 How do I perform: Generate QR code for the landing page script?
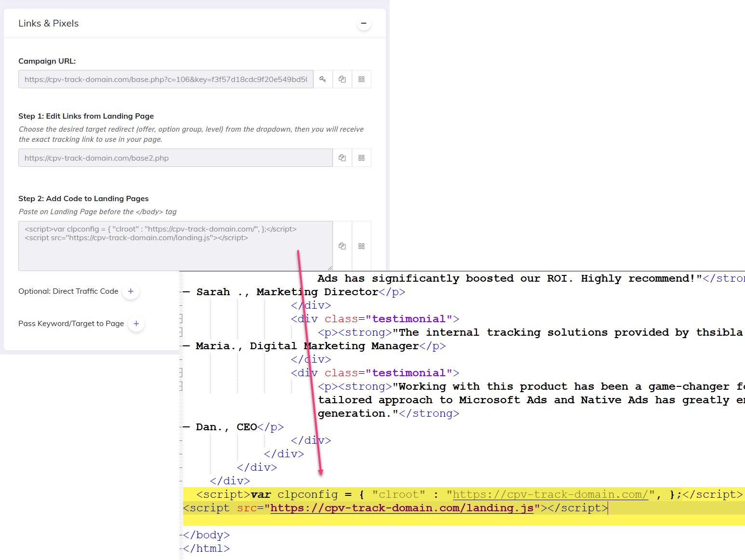tap(361, 246)
